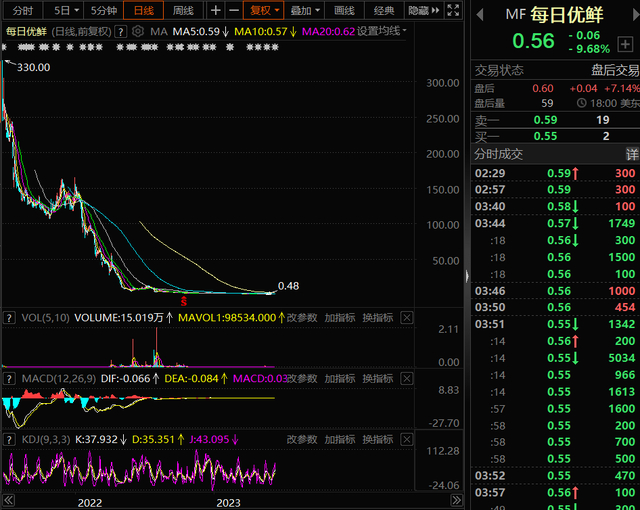Close the VOL indicator panel
This screenshot has height=510, width=640.
pos(407,318)
